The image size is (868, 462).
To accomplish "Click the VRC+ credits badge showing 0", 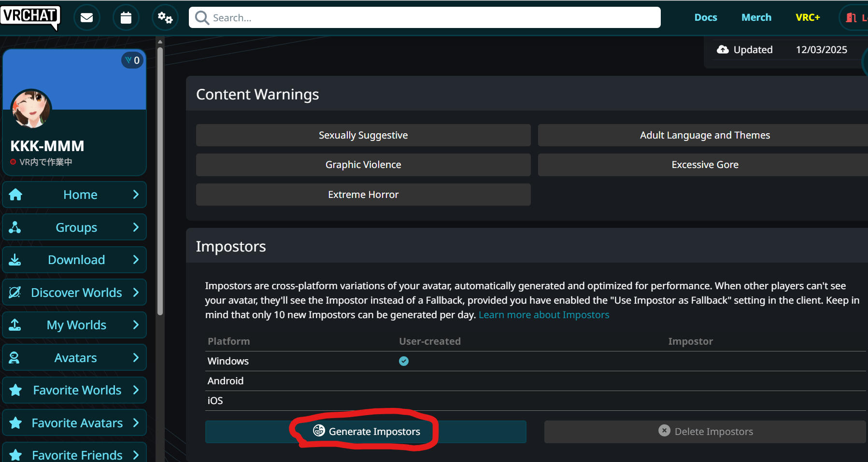I will [x=132, y=60].
